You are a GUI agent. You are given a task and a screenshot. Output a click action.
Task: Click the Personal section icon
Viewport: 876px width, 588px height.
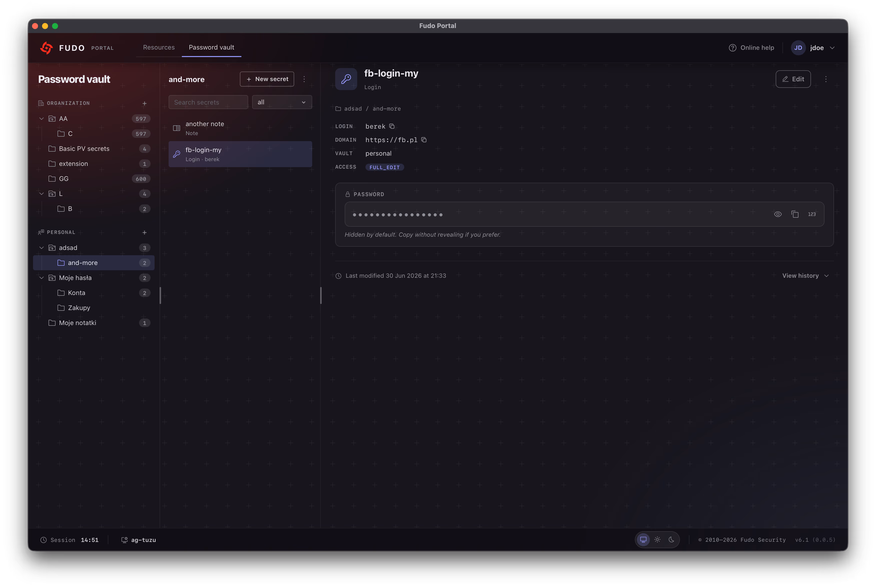[x=41, y=232]
